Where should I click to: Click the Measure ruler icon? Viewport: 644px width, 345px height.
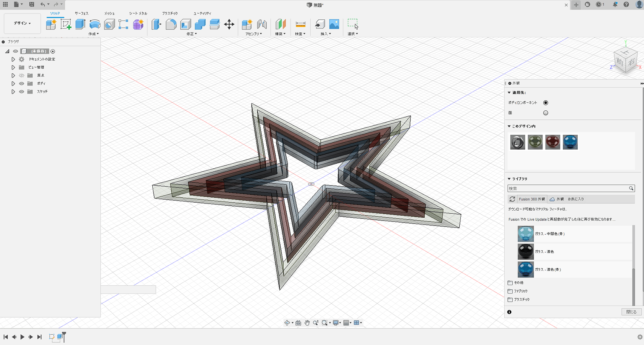(x=300, y=24)
